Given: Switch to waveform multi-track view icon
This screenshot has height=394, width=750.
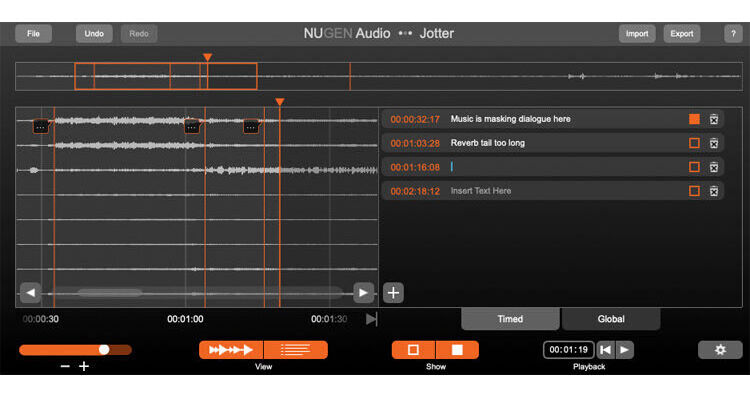Looking at the screenshot, I should pos(231,350).
